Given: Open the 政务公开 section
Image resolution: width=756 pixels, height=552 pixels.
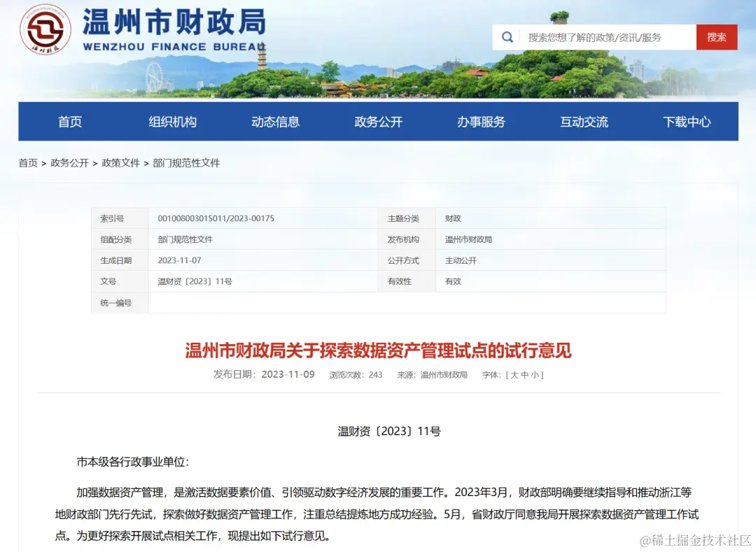Looking at the screenshot, I should click(377, 121).
